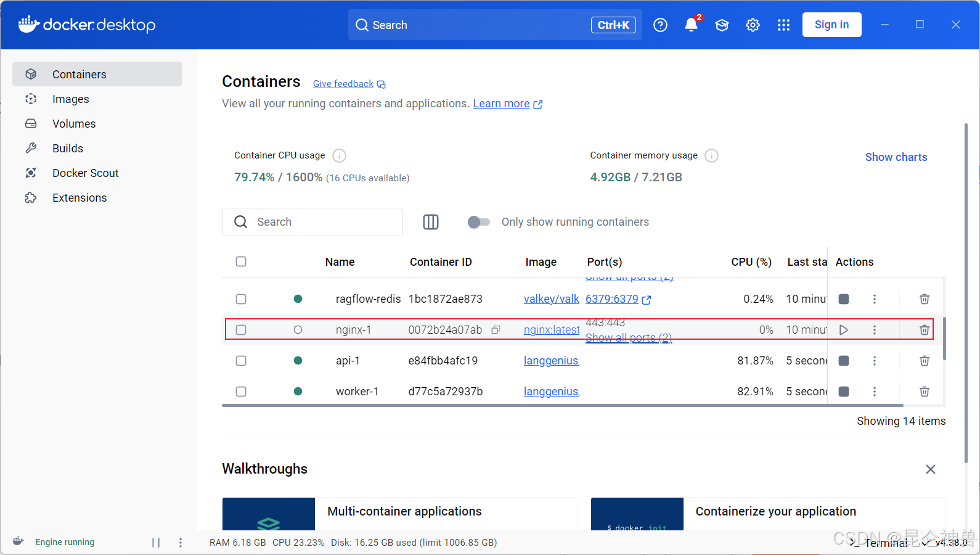Open the Give feedback link
This screenshot has height=555, width=980.
(349, 84)
